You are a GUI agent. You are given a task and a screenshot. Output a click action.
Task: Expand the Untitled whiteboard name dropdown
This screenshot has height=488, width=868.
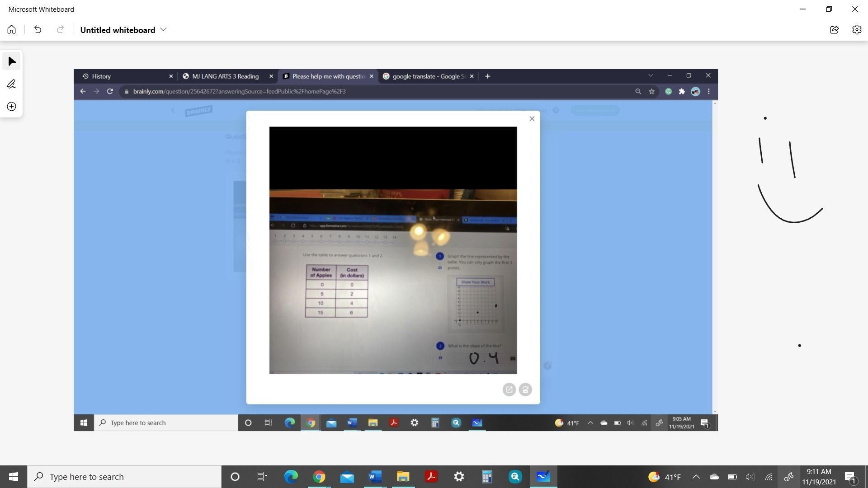pos(164,30)
